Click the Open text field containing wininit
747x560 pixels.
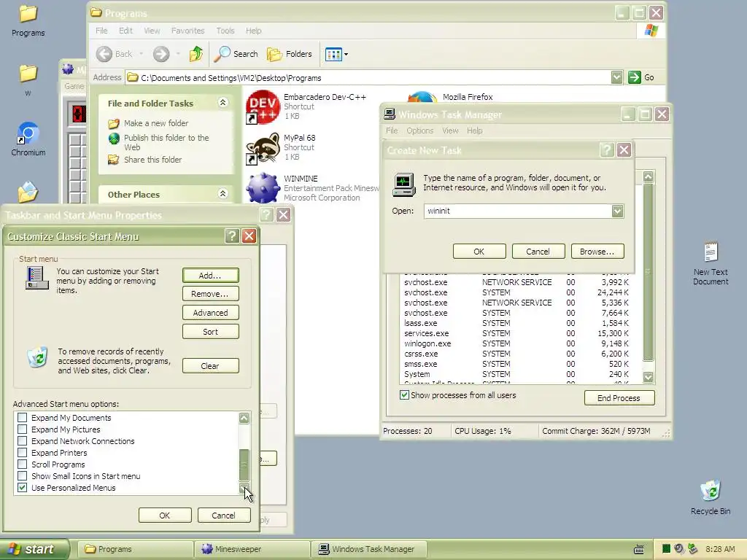tap(517, 211)
